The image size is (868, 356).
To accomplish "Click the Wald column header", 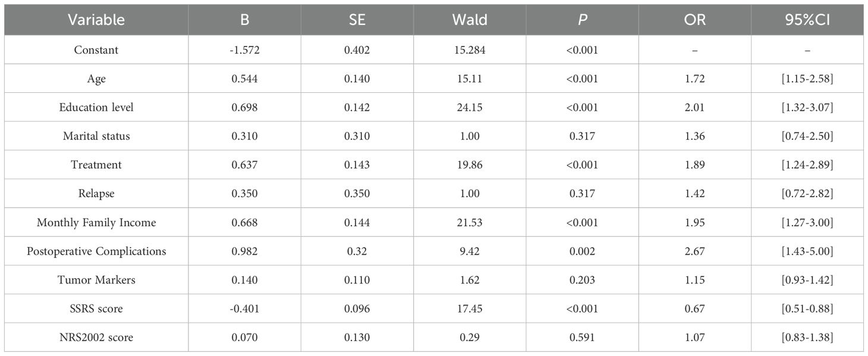I will (470, 20).
